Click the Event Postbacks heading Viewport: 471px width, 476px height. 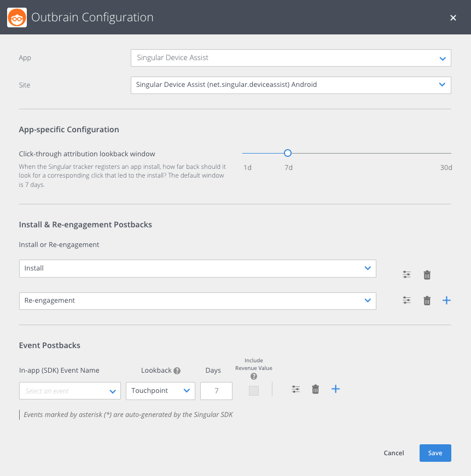click(x=50, y=345)
